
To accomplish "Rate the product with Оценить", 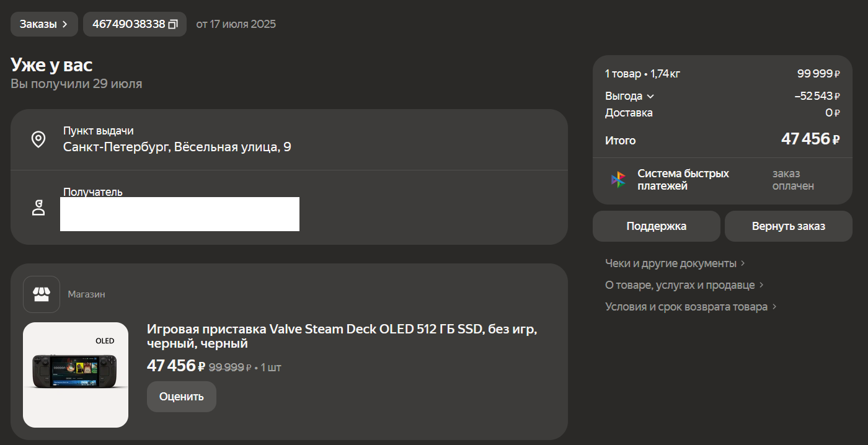I will [x=182, y=397].
